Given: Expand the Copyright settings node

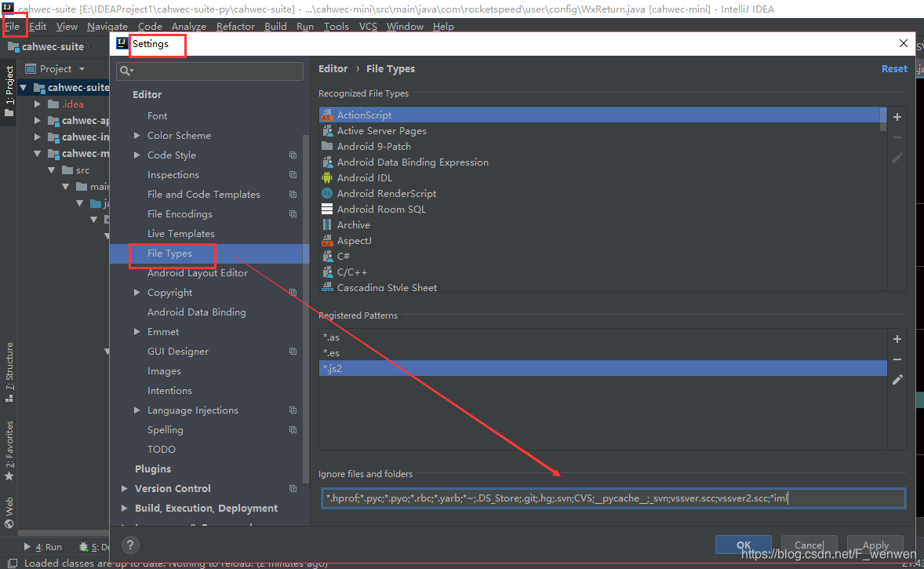Looking at the screenshot, I should (136, 293).
